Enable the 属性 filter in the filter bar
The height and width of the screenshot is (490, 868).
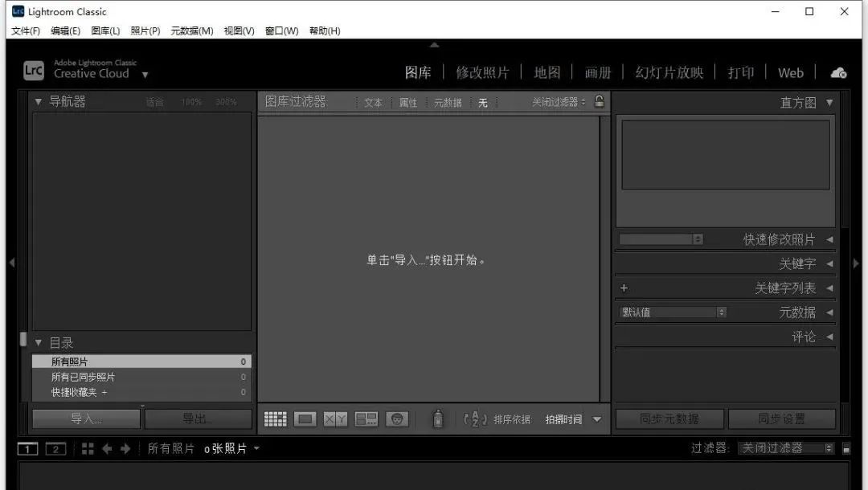coord(408,103)
